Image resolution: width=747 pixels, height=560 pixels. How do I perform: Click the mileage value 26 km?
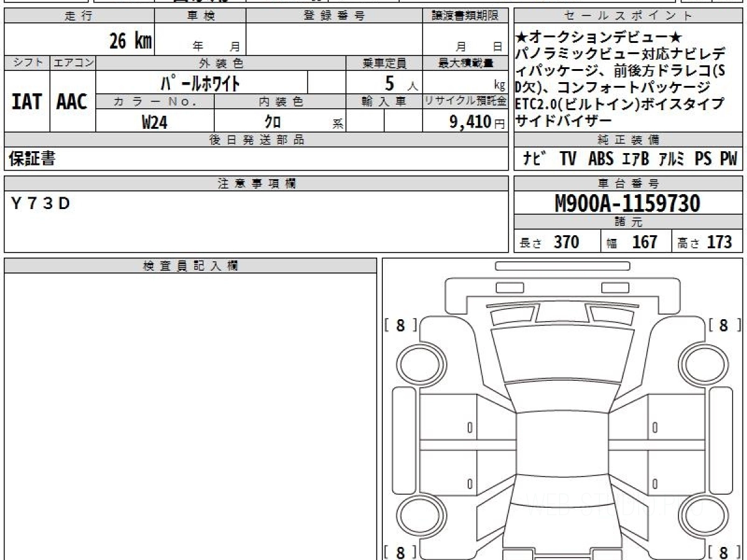[130, 42]
